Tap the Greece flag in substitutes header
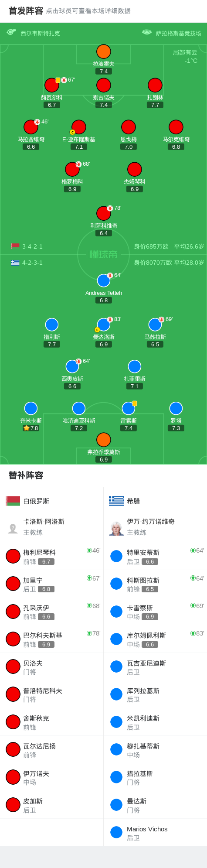This screenshot has height=868, width=207. tap(116, 501)
